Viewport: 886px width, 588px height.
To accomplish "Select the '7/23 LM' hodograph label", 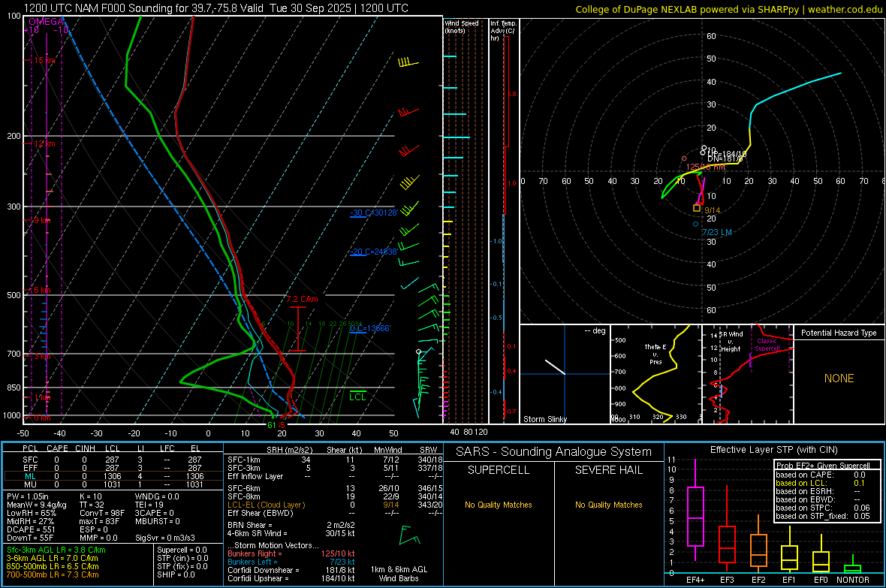I will 717,232.
